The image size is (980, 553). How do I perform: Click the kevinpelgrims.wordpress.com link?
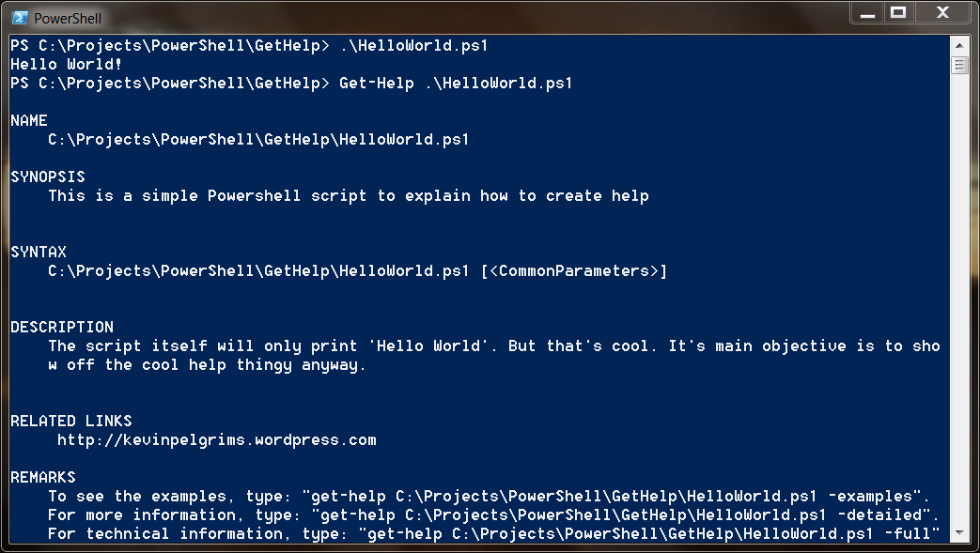(216, 439)
